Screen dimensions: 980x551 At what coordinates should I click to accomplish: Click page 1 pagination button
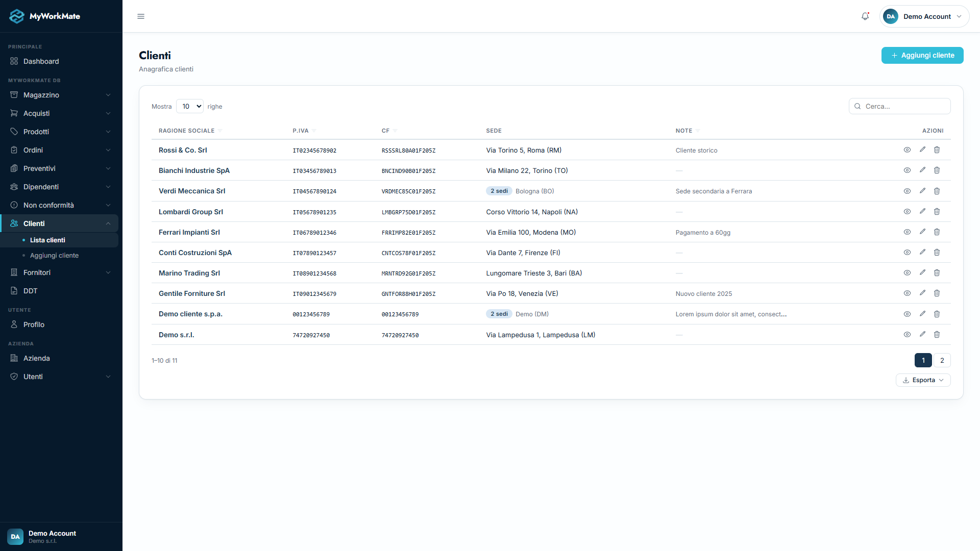click(x=923, y=360)
